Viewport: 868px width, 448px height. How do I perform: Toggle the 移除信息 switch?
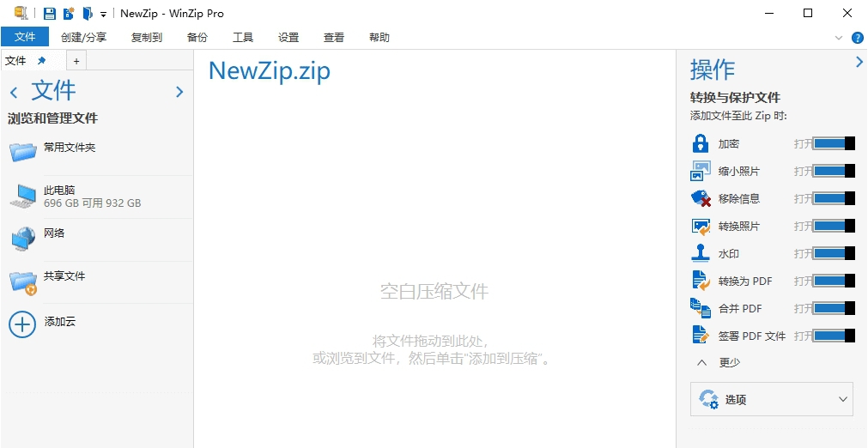tap(834, 198)
